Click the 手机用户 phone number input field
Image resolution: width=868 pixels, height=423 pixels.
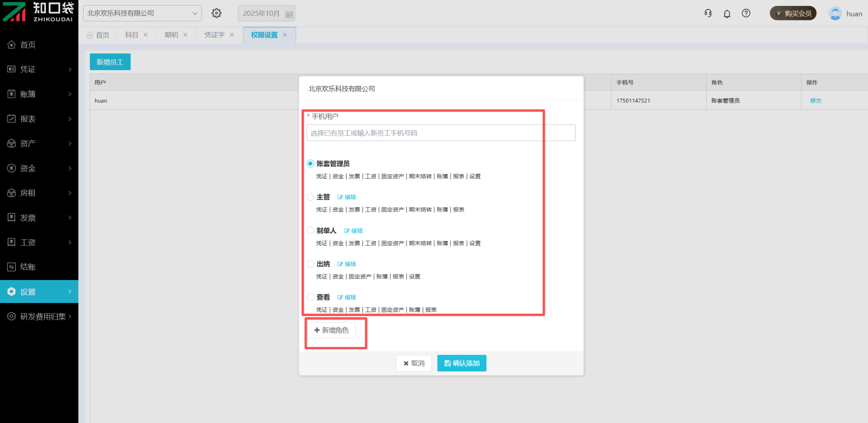[440, 133]
